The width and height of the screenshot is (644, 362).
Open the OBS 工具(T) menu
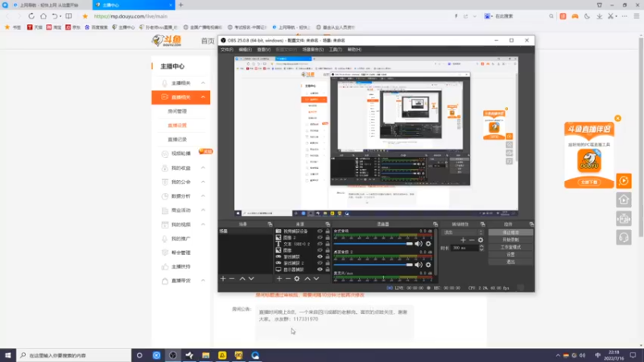(335, 50)
